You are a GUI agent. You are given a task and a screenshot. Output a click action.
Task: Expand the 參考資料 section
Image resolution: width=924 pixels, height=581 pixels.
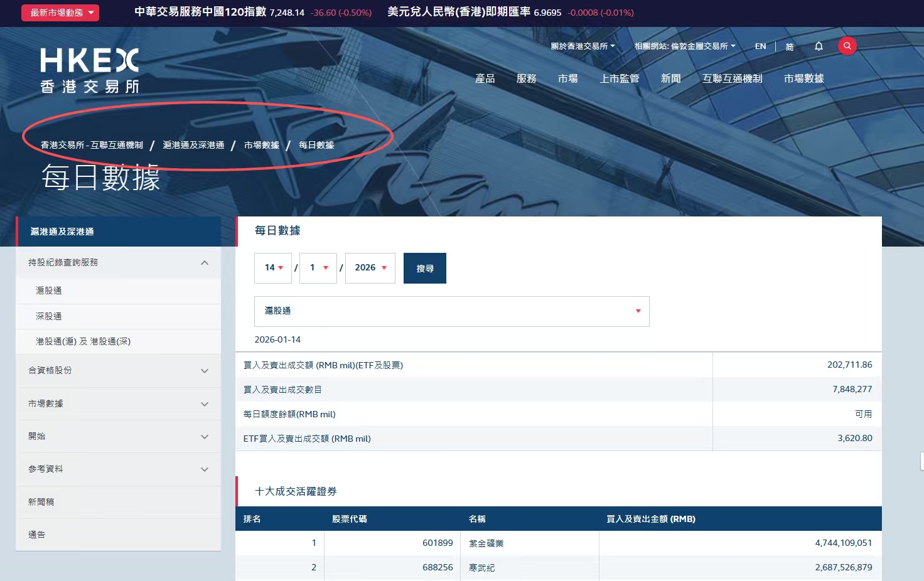click(118, 469)
